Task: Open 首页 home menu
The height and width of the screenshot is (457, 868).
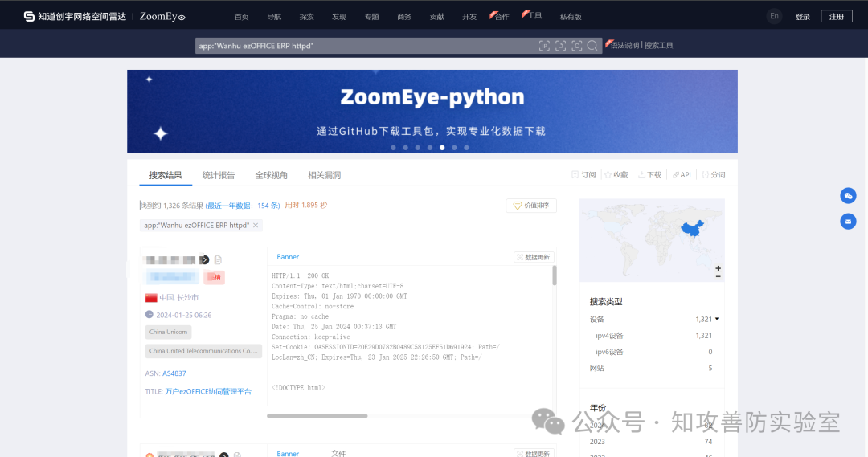Action: pyautogui.click(x=241, y=17)
